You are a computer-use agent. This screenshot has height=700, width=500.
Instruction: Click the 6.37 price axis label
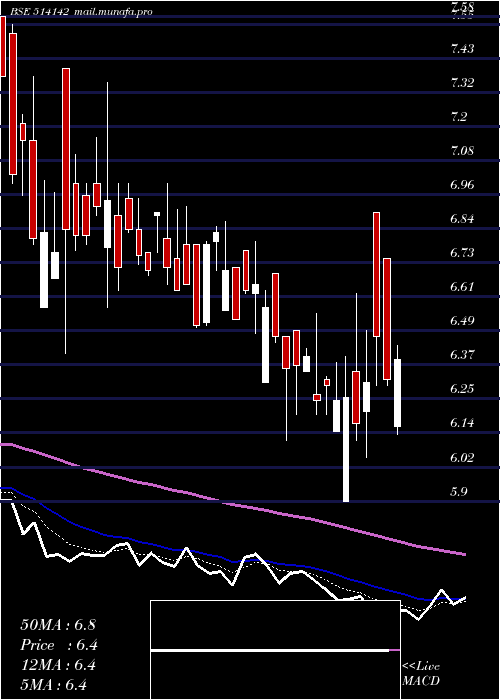(462, 355)
